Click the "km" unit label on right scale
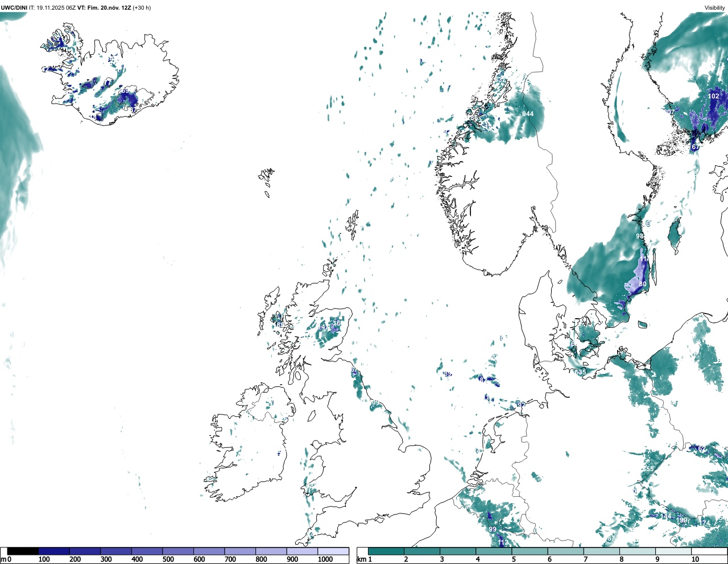Viewport: 728px width, 564px height. point(362,559)
